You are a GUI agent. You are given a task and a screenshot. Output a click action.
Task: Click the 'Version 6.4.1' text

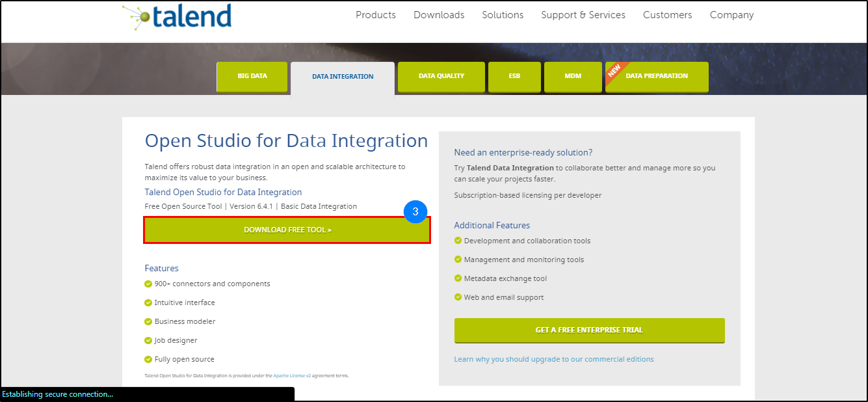tap(251, 206)
